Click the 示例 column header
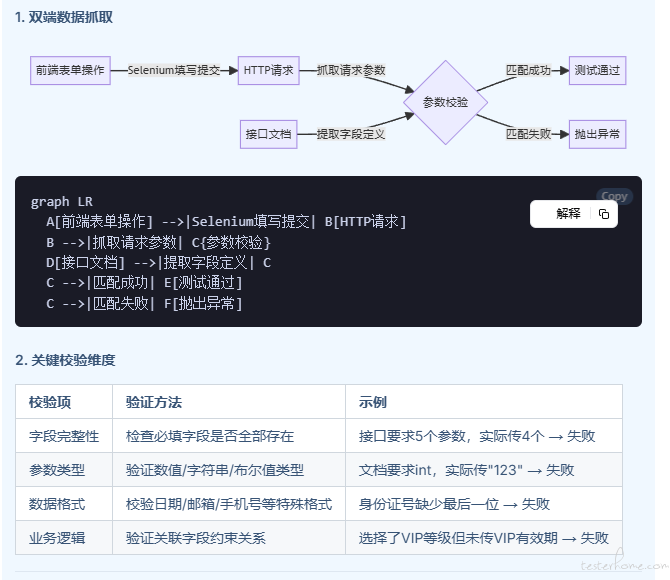 click(x=484, y=402)
